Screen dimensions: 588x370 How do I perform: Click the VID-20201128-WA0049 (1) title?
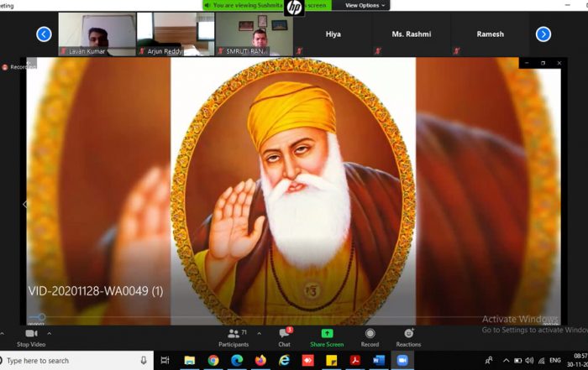coord(96,291)
